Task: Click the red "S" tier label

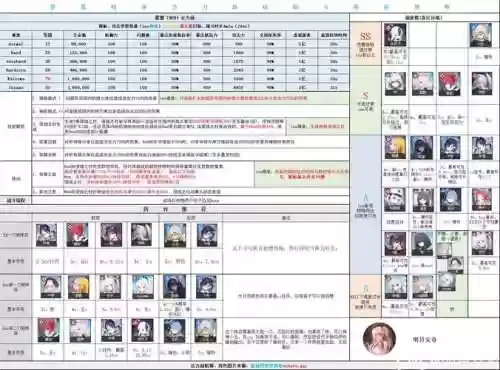Action: pyautogui.click(x=366, y=95)
